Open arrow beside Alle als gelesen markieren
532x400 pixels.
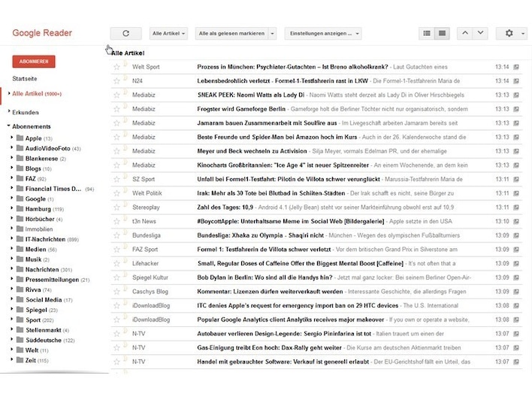272,33
